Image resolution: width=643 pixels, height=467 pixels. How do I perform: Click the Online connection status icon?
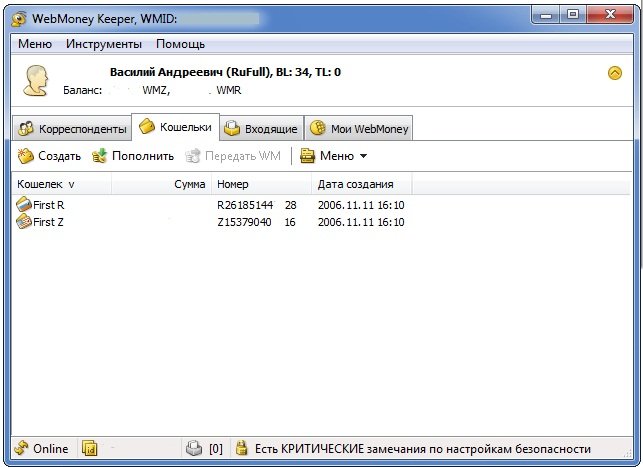coord(21,449)
